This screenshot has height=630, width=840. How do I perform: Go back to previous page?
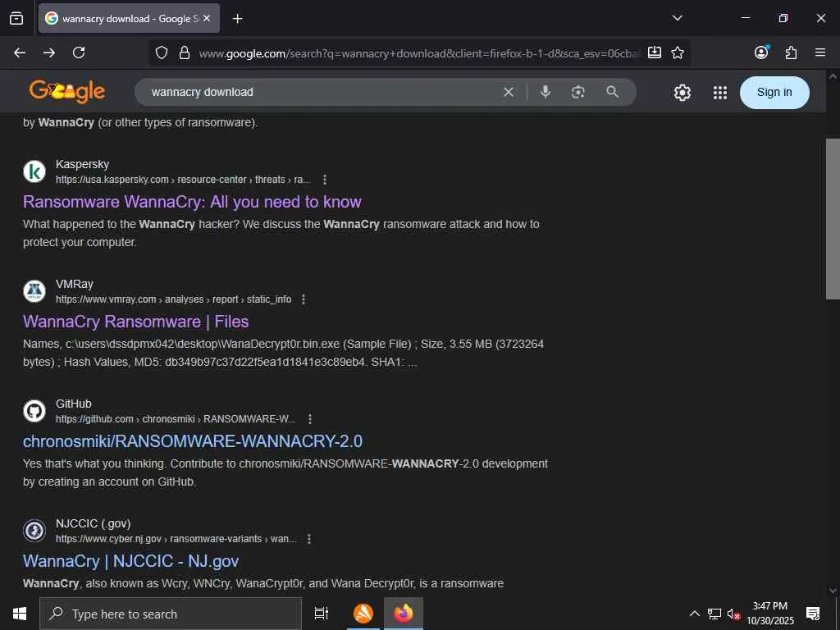(x=20, y=52)
